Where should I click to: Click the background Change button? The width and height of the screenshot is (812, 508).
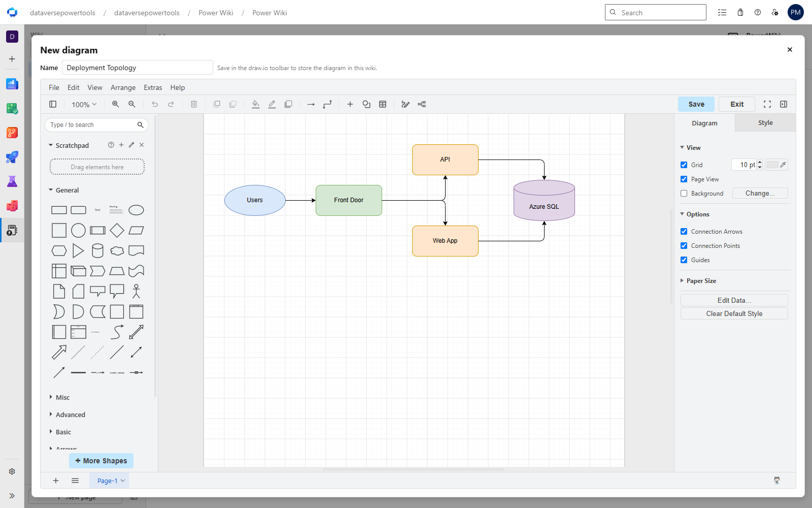[760, 193]
